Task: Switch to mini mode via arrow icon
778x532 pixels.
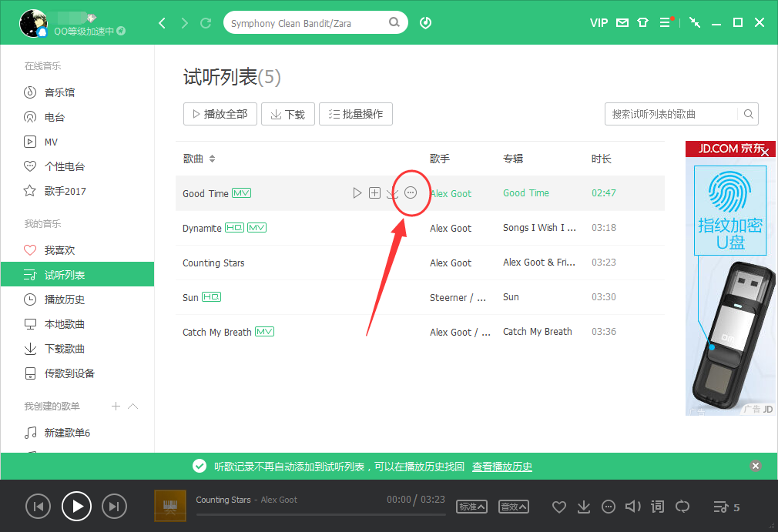Action: coord(695,22)
